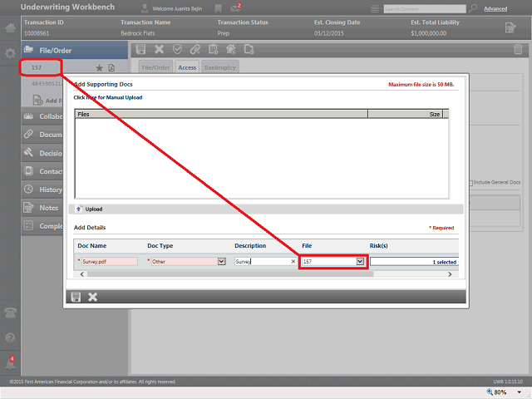The width and height of the screenshot is (532, 399).
Task: Click the star favorite icon for 157
Action: click(x=99, y=68)
